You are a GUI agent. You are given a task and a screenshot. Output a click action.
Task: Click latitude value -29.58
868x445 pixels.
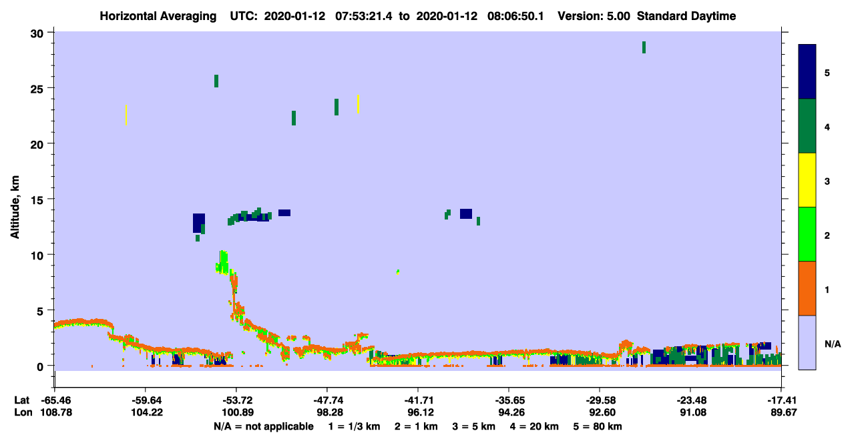pyautogui.click(x=600, y=400)
